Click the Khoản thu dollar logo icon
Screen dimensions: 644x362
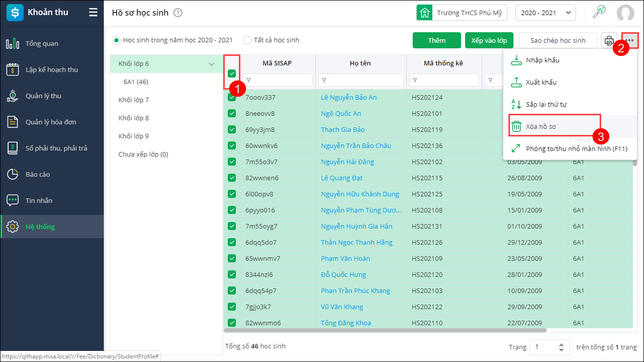click(15, 13)
